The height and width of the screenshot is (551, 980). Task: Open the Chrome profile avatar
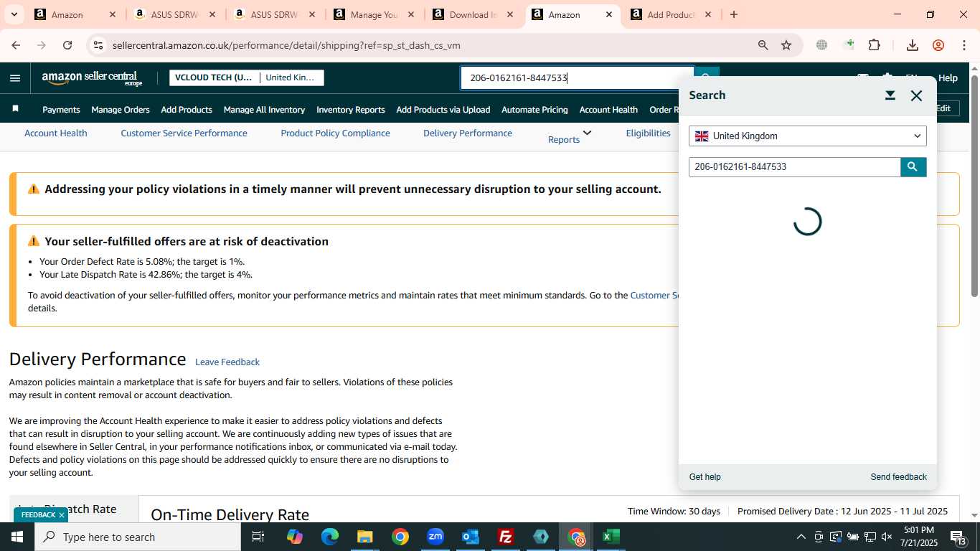coord(938,45)
